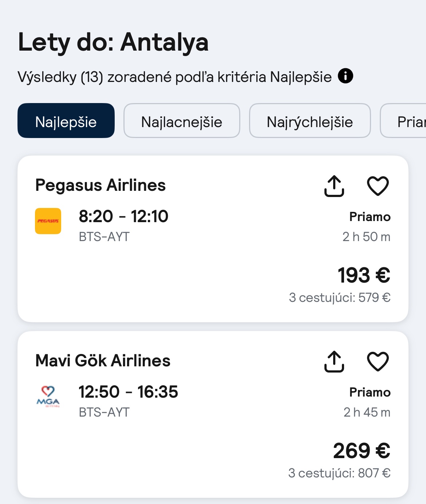Share the Pegasus Airlines flight
Viewport: 426px width, 504px height.
pos(334,186)
